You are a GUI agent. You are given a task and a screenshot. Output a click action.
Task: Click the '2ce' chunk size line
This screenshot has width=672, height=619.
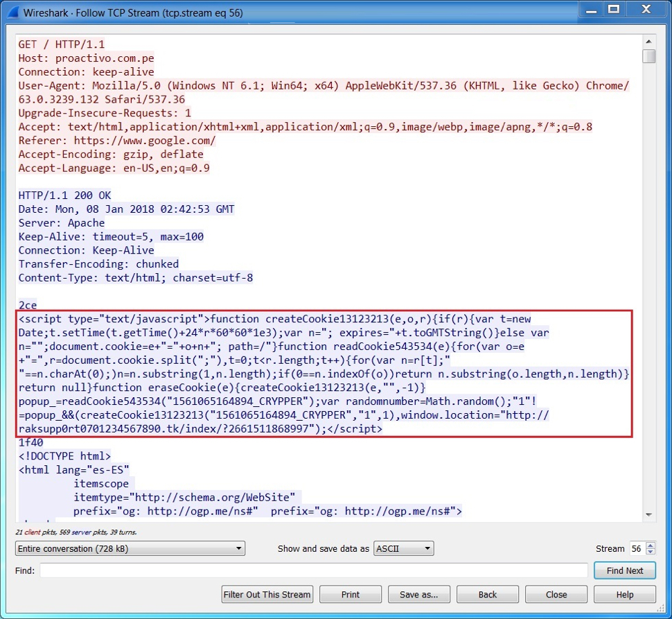[28, 305]
